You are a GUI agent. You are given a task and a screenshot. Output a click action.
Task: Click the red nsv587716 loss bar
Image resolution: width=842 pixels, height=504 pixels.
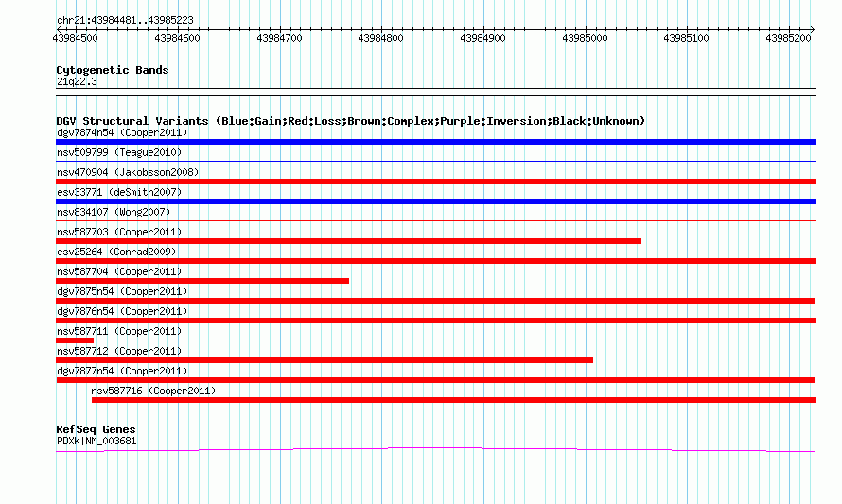(454, 400)
